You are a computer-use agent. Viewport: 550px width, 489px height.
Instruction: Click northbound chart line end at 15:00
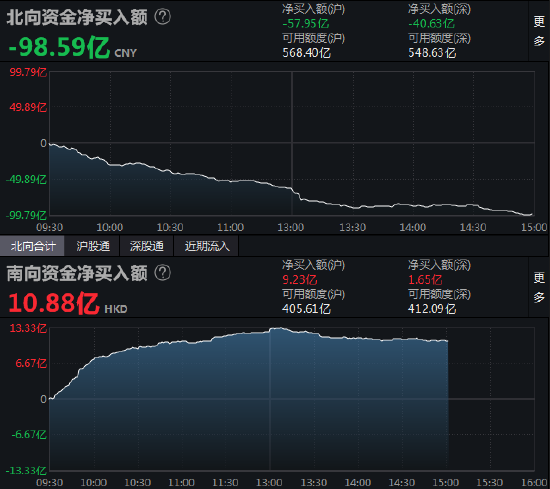click(x=532, y=214)
